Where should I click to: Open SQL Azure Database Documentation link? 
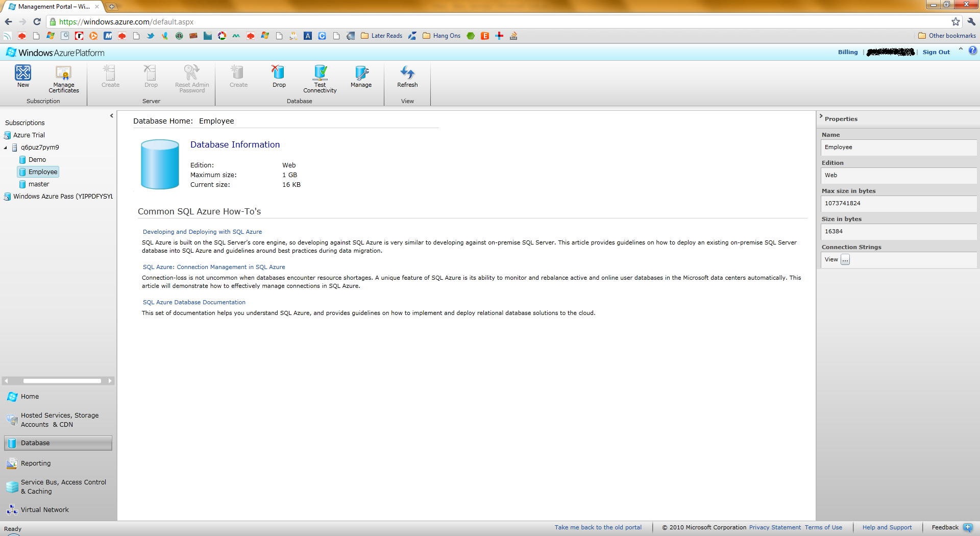click(194, 302)
